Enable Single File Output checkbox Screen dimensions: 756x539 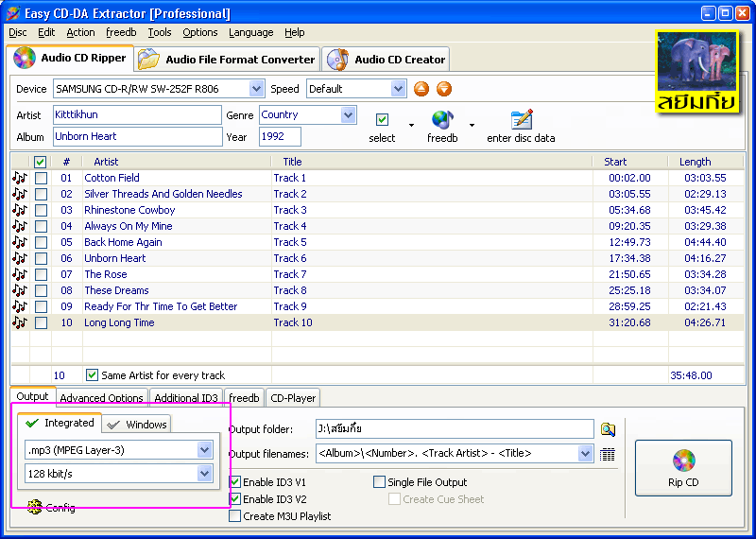380,482
